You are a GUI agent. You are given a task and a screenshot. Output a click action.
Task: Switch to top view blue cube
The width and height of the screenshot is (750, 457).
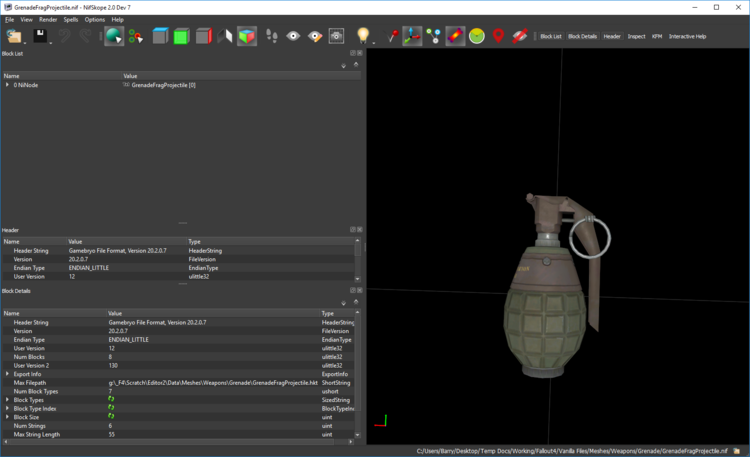tap(160, 36)
